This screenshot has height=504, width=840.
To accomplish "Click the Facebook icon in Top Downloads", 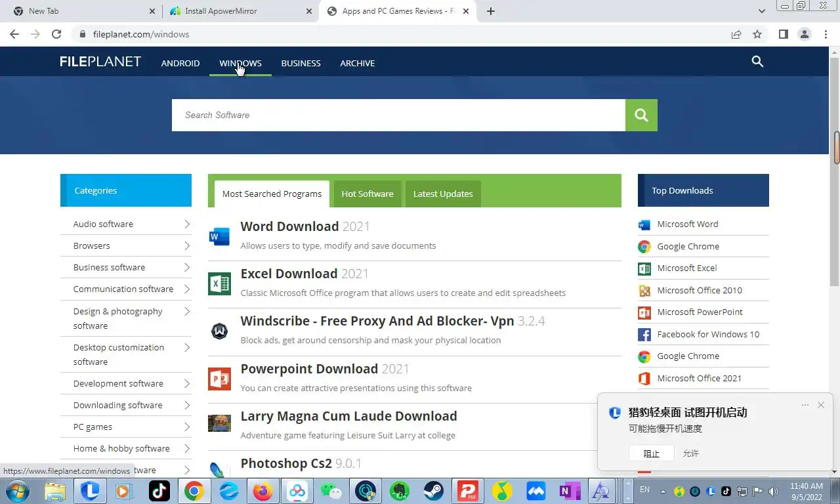I will (644, 335).
